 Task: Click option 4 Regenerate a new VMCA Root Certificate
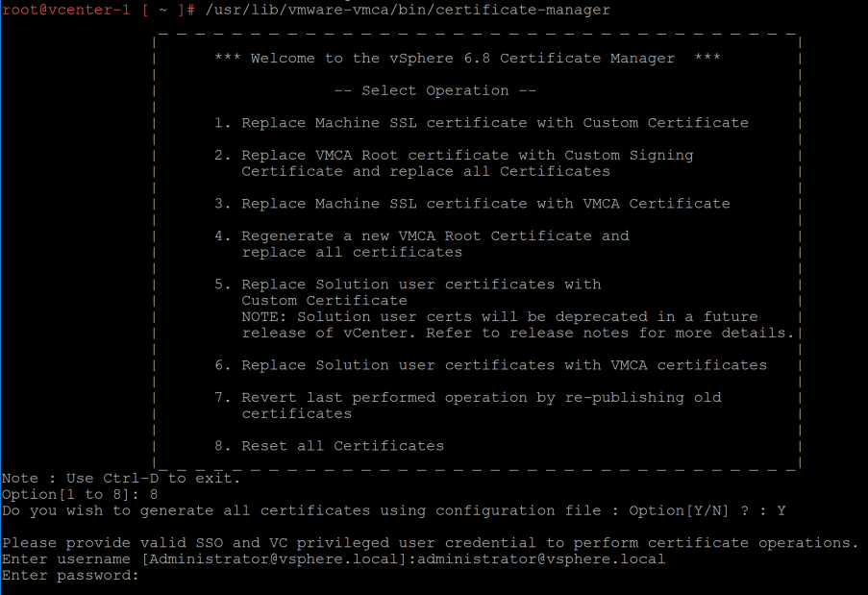click(422, 236)
